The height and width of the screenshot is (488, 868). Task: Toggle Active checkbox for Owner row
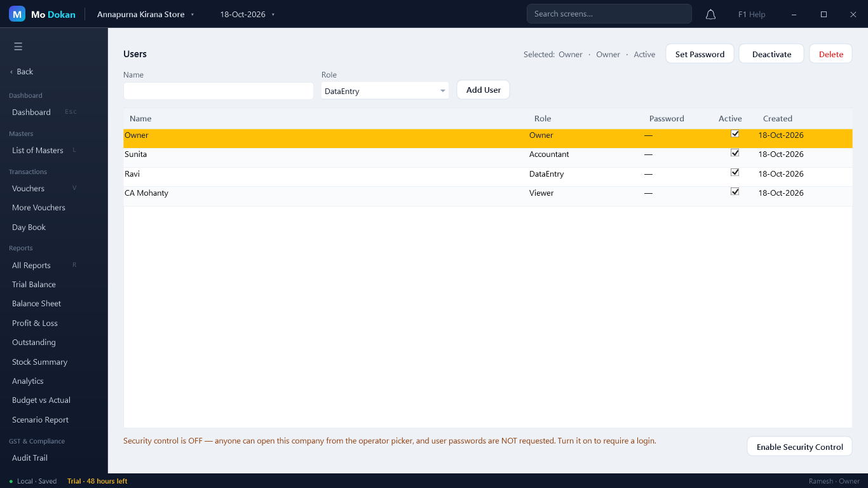(x=735, y=133)
